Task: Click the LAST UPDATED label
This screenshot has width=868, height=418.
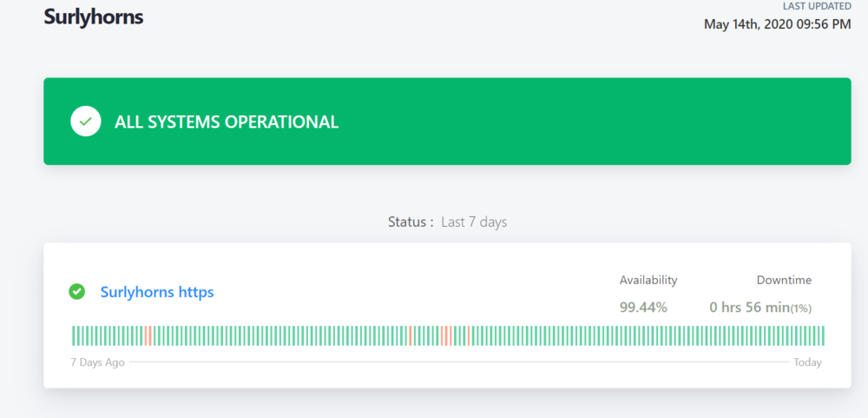Action: pos(817,6)
